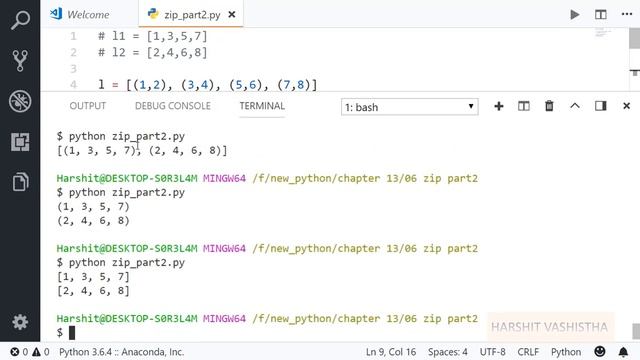640x360 pixels.
Task: Click the terminal scrollbar thumb
Action: pyautogui.click(x=636, y=331)
